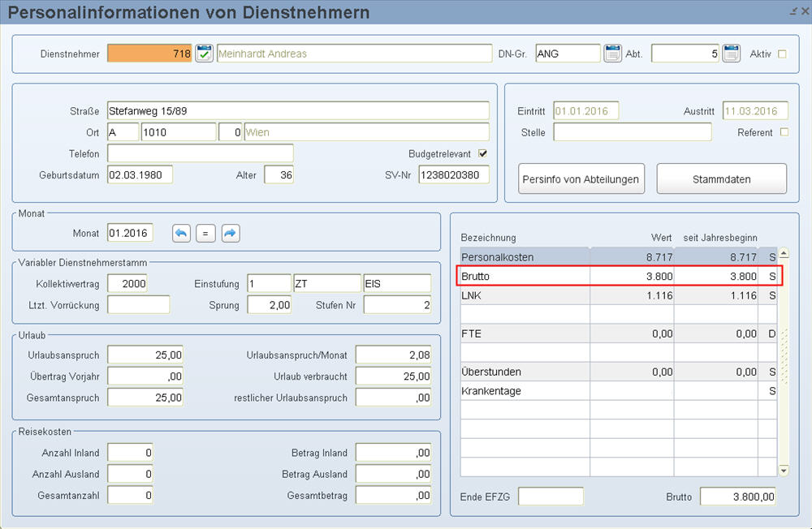This screenshot has height=529, width=812.
Task: Click the bottom Brutto field 3.800,00
Action: tap(738, 496)
